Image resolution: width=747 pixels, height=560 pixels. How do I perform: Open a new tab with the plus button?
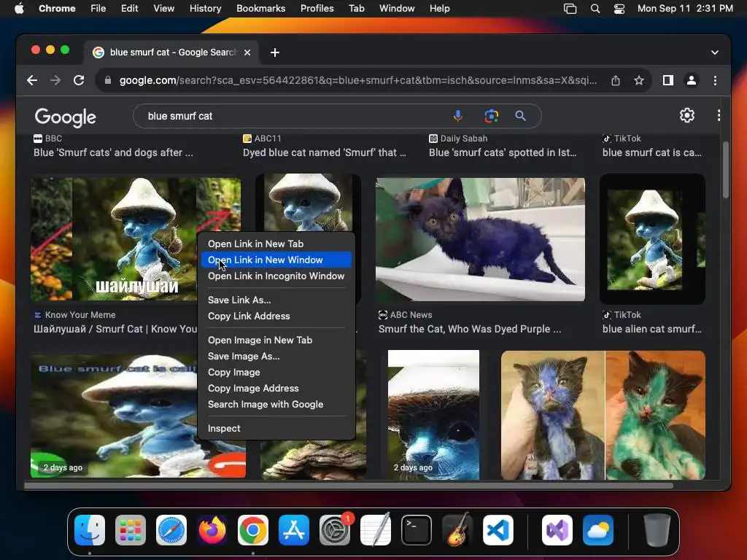[x=275, y=52]
